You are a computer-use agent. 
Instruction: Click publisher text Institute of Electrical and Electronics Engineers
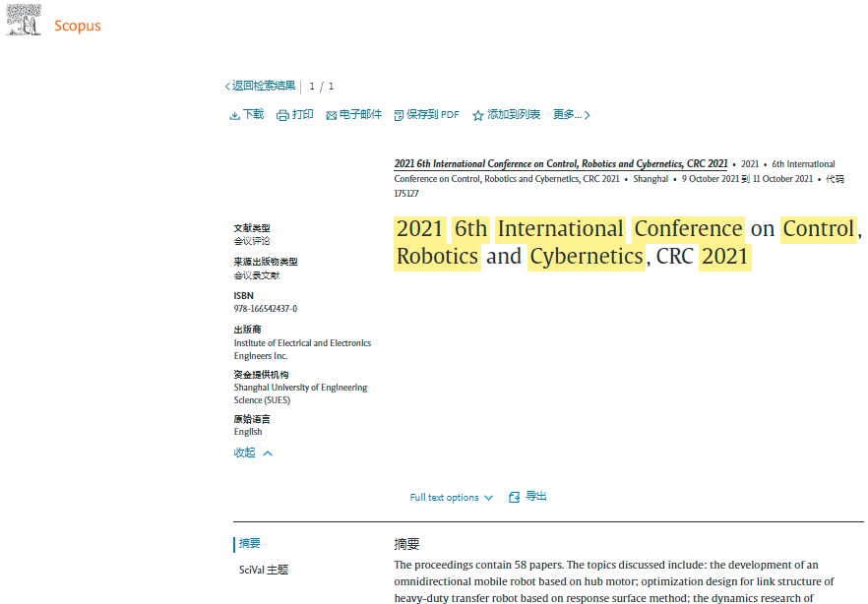(302, 349)
